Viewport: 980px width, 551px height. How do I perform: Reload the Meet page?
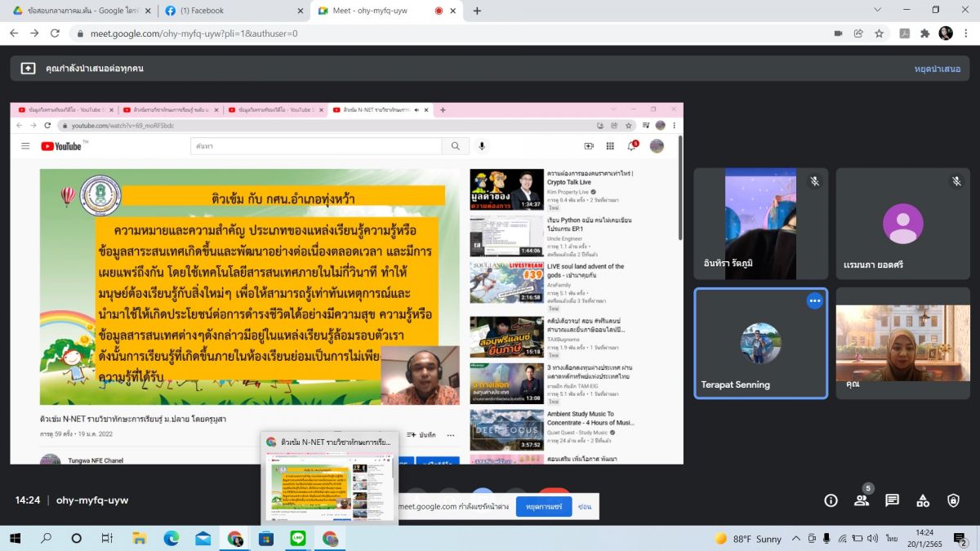55,33
